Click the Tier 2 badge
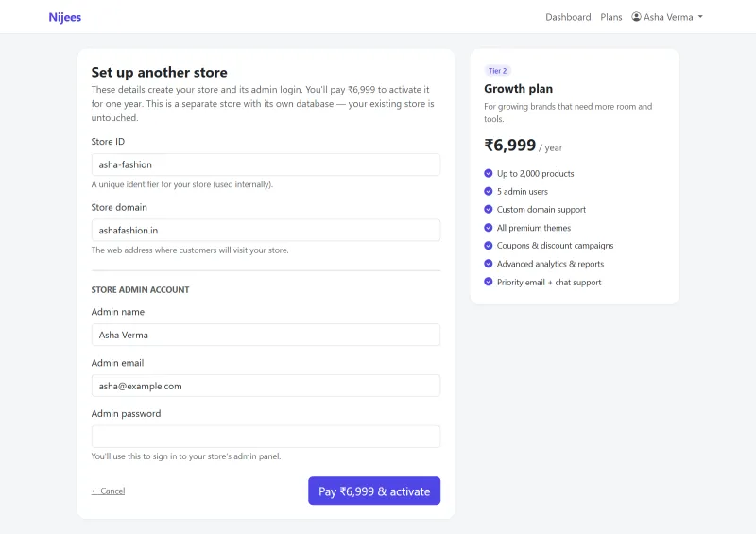 click(498, 71)
